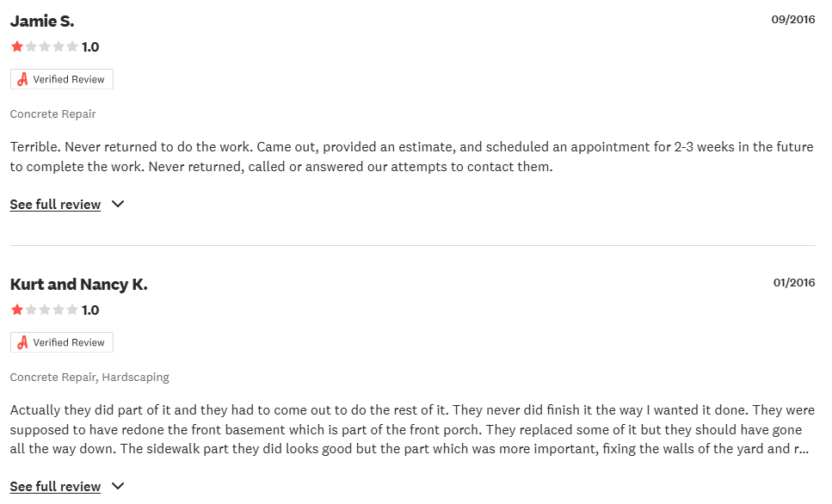The image size is (832, 504).
Task: Click Angi logo icon in Kurt's Verified badge
Action: (x=23, y=342)
